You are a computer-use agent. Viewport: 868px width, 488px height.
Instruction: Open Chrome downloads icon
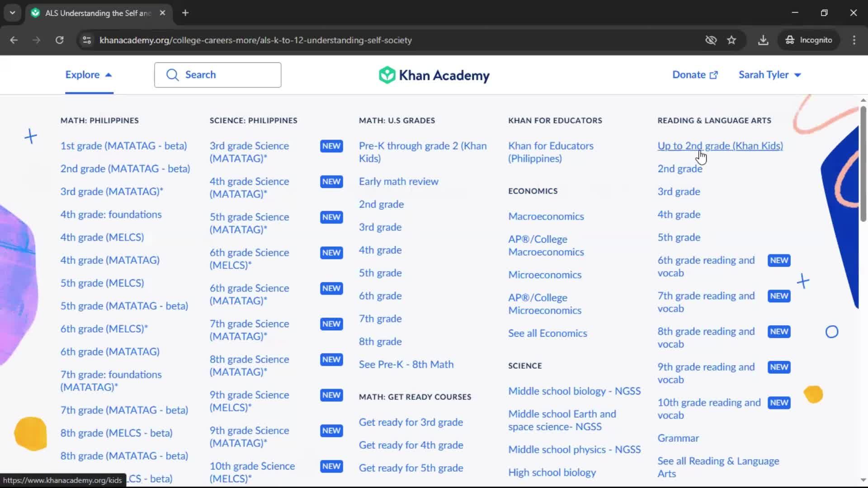click(x=763, y=40)
